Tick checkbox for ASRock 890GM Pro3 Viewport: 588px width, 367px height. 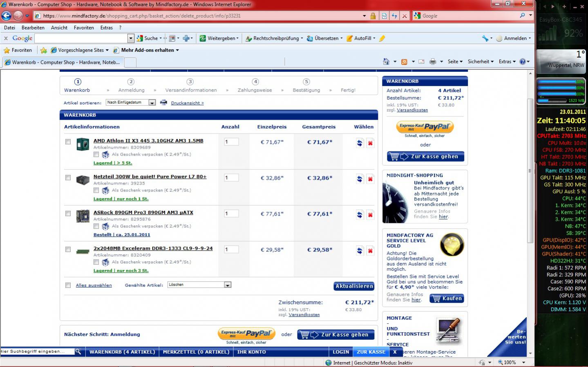tap(68, 214)
